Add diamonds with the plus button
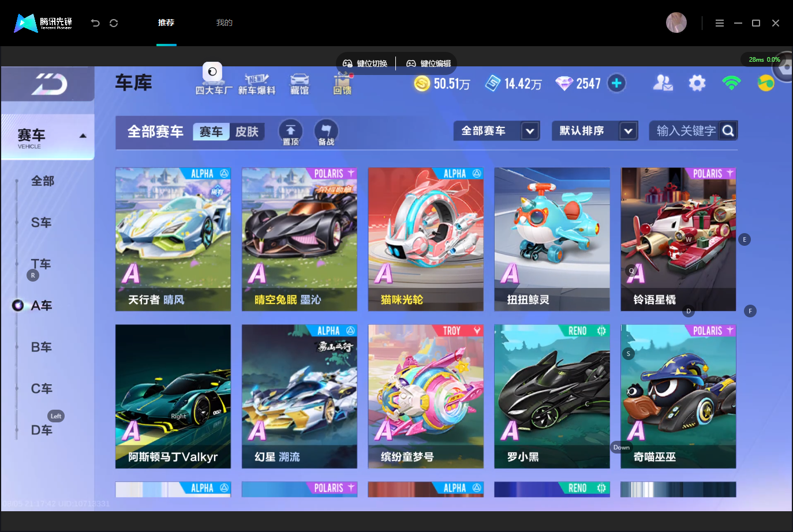 616,83
